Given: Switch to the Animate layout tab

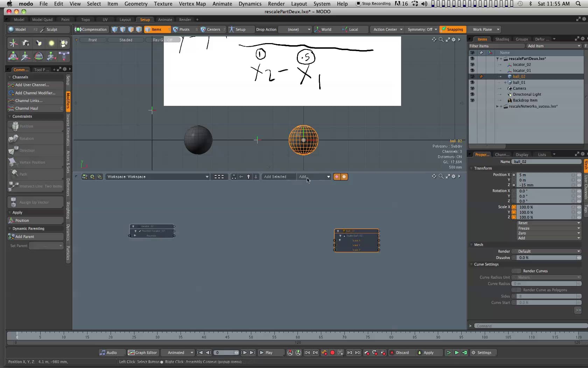Looking at the screenshot, I should [165, 20].
